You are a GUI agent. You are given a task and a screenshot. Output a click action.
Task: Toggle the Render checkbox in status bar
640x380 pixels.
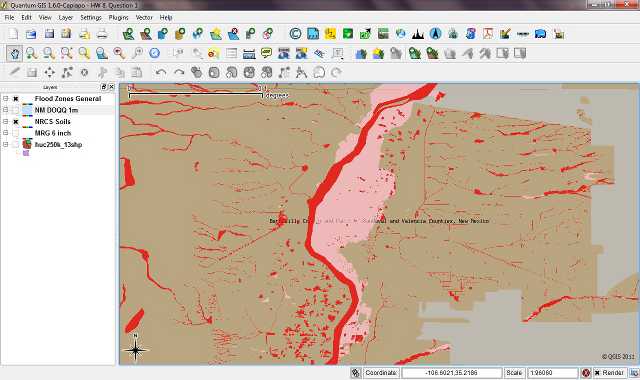tap(597, 373)
